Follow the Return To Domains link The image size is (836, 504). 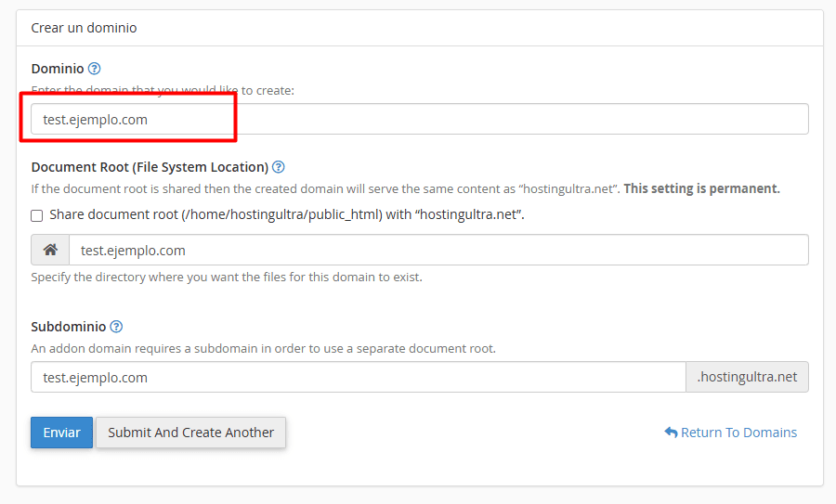[x=738, y=433]
